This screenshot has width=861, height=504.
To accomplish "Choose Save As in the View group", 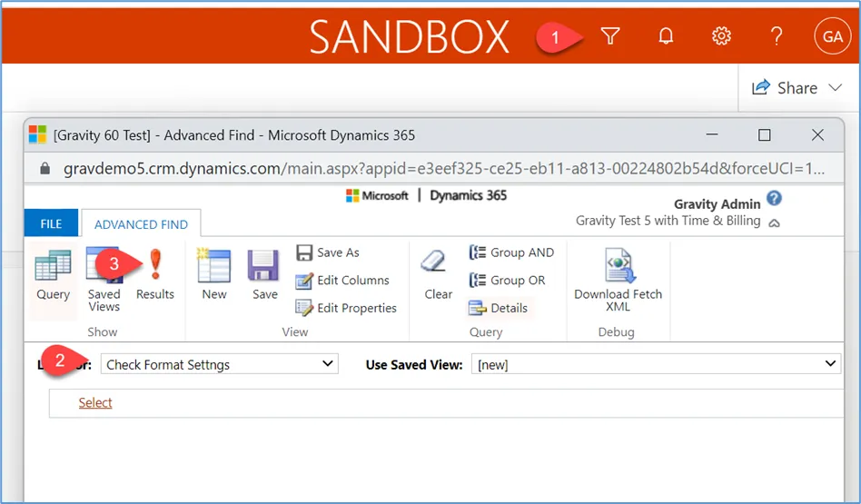I will tap(327, 252).
